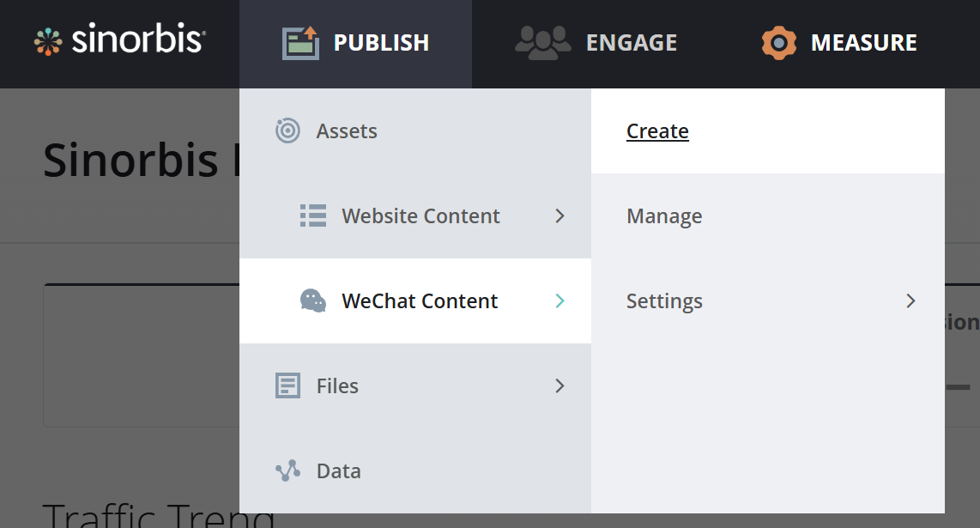The width and height of the screenshot is (980, 528).
Task: Click the Sinorbis logo
Action: coord(119,40)
